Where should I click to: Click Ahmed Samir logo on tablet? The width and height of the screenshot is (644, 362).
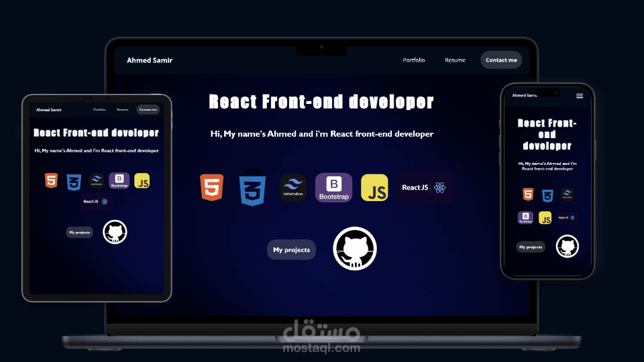tap(49, 110)
